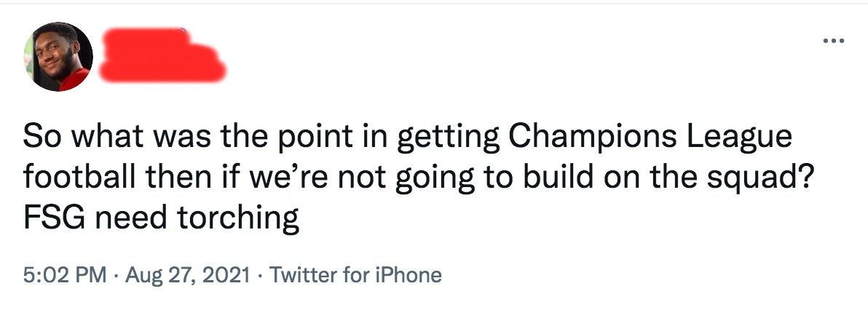Click the 5:02 PM timestamp
This screenshot has width=868, height=310.
tap(65, 274)
